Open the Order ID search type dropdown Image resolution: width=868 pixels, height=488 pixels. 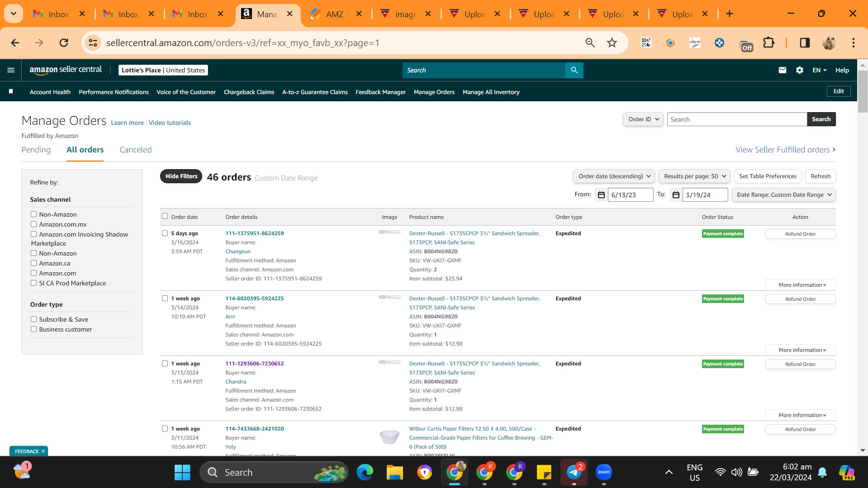[643, 119]
